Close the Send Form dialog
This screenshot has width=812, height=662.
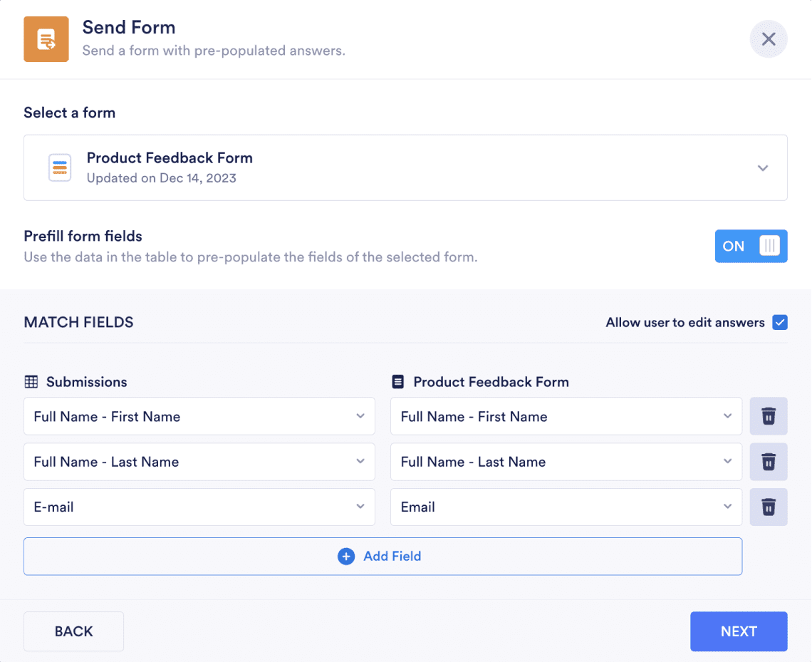click(x=768, y=39)
